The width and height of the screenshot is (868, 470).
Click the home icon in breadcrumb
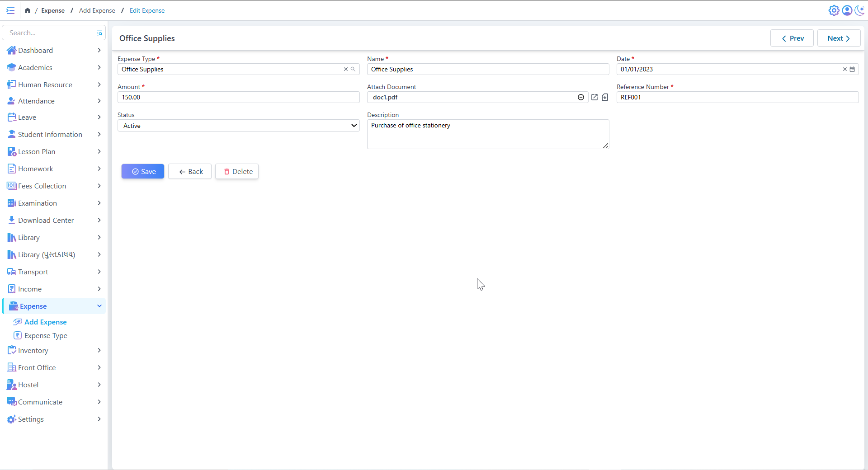coord(28,10)
